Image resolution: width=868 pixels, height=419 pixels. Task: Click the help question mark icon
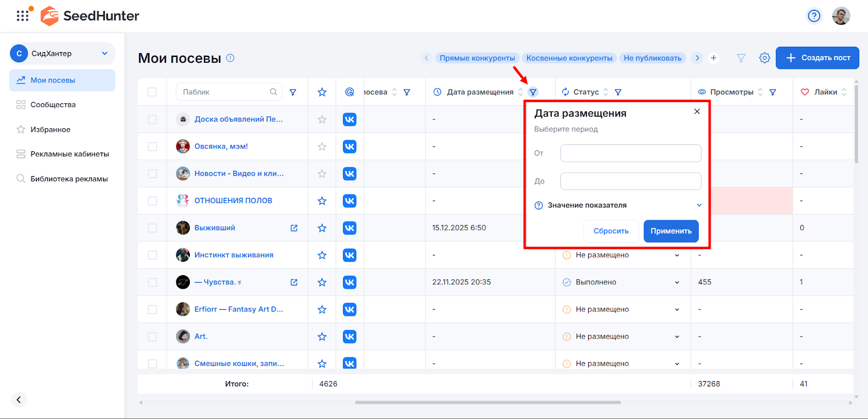click(x=814, y=16)
